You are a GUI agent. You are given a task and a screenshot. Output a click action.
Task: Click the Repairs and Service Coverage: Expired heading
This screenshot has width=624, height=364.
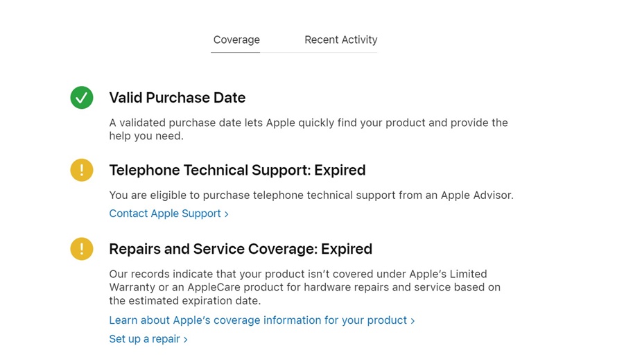(x=241, y=249)
